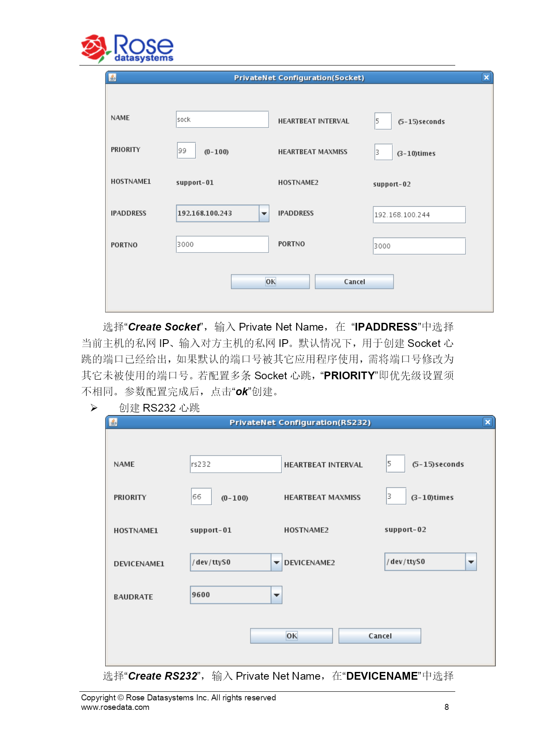Viewport: 535px width, 756px height.
Task: Click OK in the Socket configuration dialog
Action: pyautogui.click(x=270, y=281)
